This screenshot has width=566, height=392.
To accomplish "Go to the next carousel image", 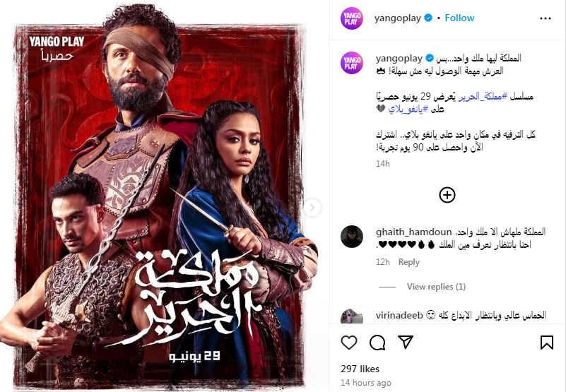I will coord(312,208).
